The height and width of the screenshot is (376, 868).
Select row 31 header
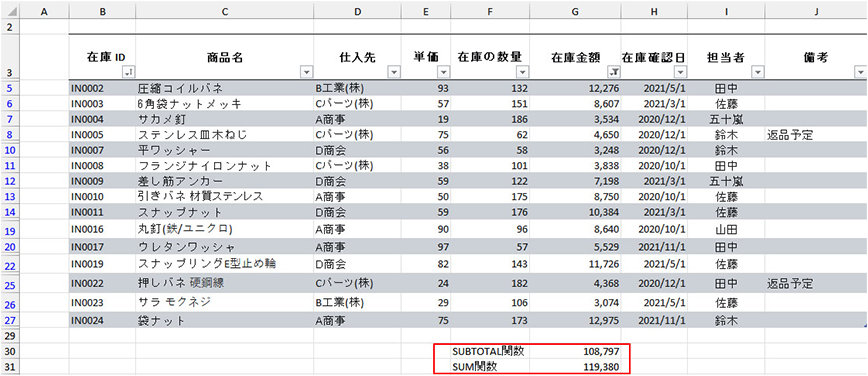(10, 366)
